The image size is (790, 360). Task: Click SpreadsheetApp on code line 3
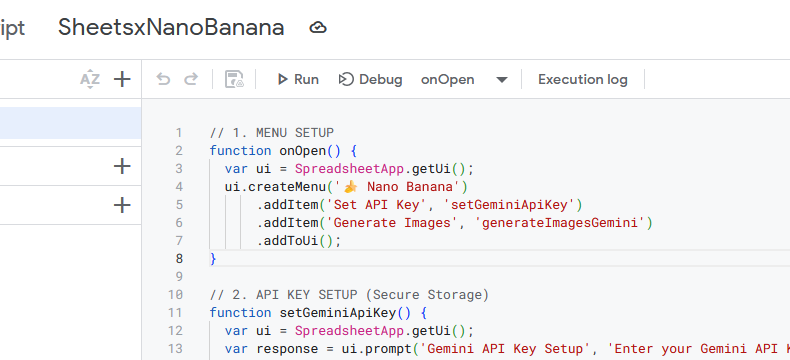350,169
